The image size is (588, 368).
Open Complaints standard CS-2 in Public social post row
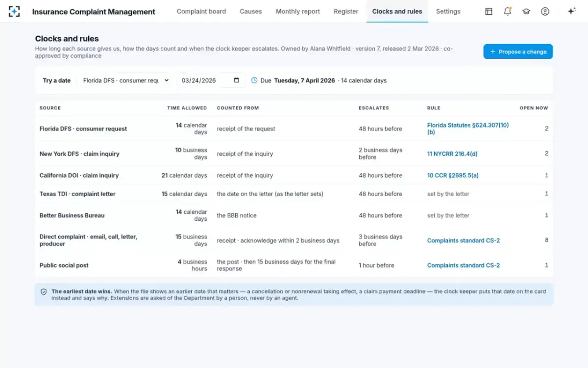pos(464,265)
